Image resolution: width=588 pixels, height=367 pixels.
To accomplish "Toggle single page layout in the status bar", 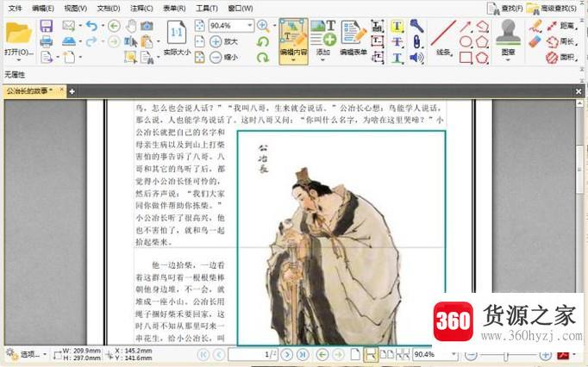I will [x=355, y=354].
